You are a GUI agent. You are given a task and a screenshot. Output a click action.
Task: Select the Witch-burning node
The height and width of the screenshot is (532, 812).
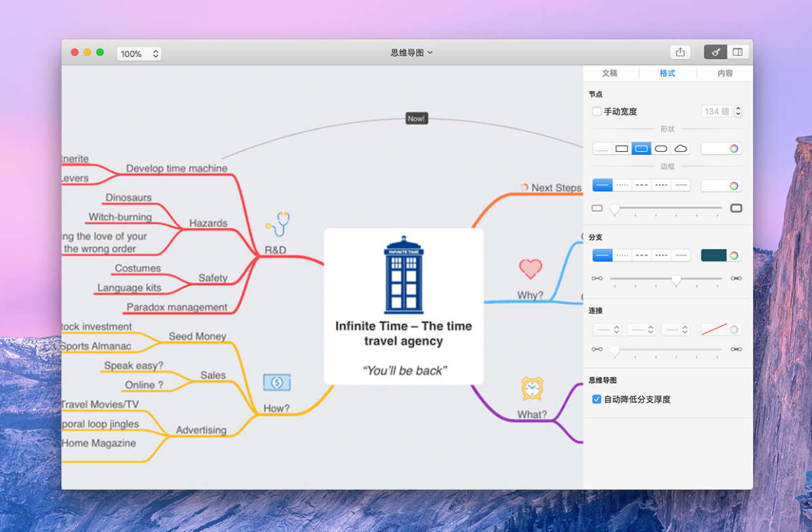click(120, 217)
